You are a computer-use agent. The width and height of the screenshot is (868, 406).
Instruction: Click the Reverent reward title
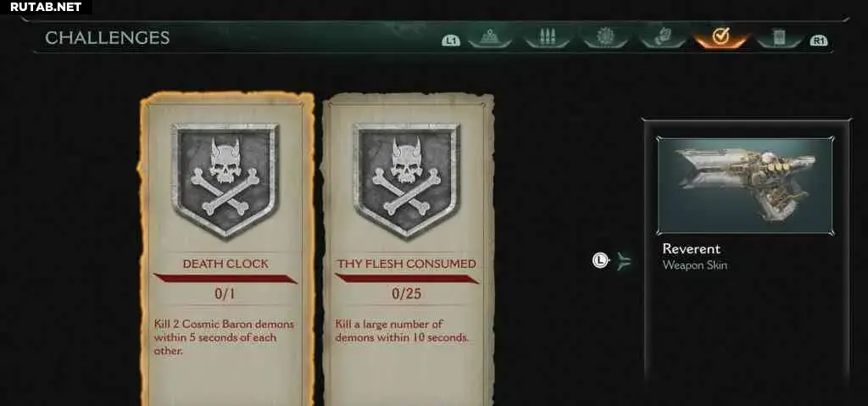[x=692, y=248]
